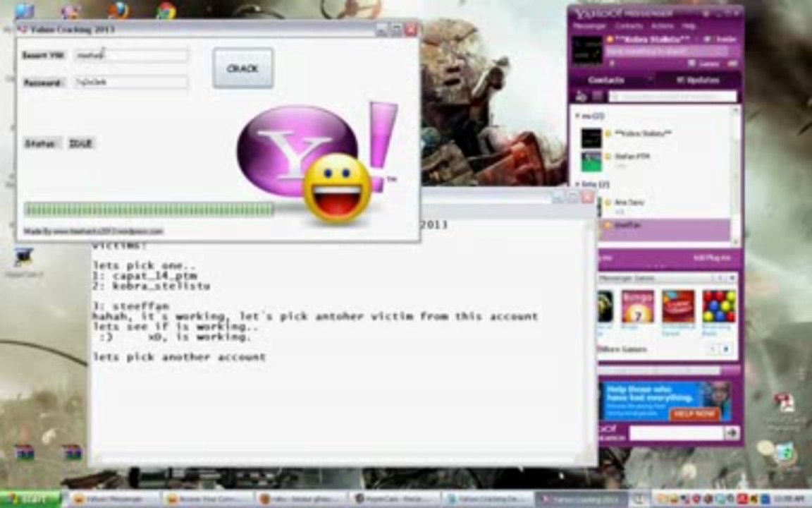
Task: Open the Contacts tab dropdown arrow
Action: [649, 80]
